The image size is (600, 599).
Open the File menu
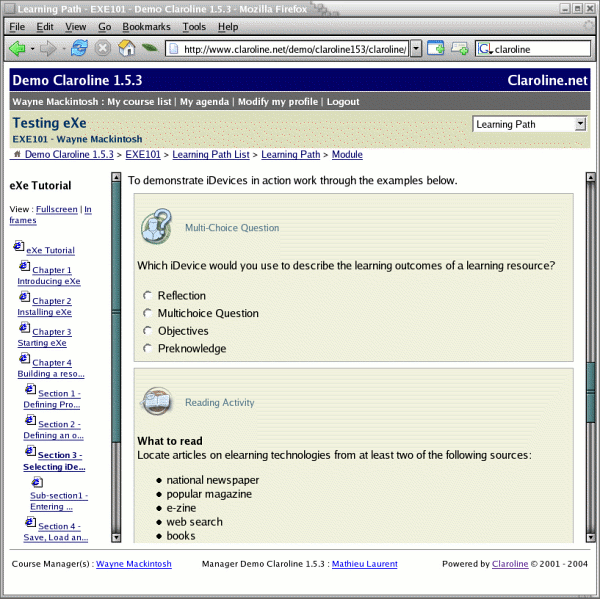click(17, 27)
